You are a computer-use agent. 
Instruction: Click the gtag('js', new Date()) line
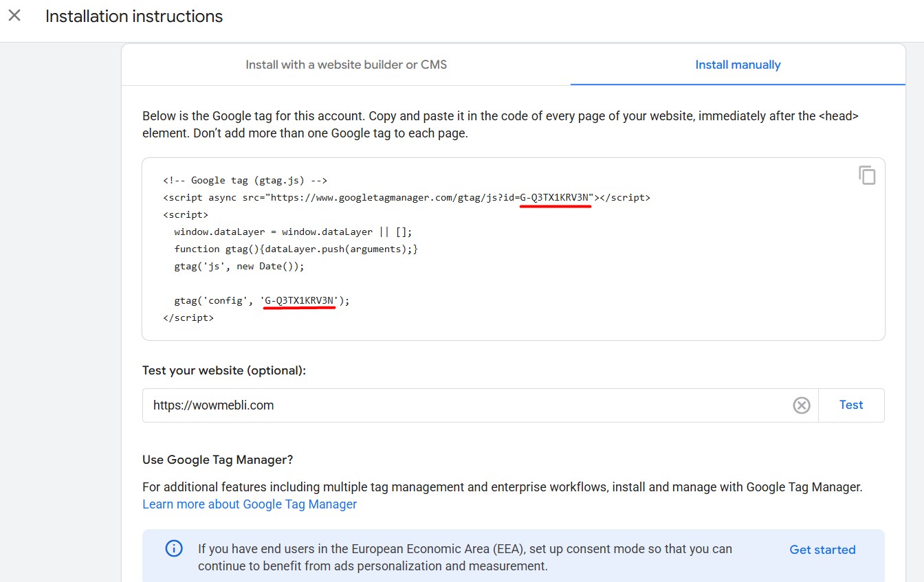[239, 267]
